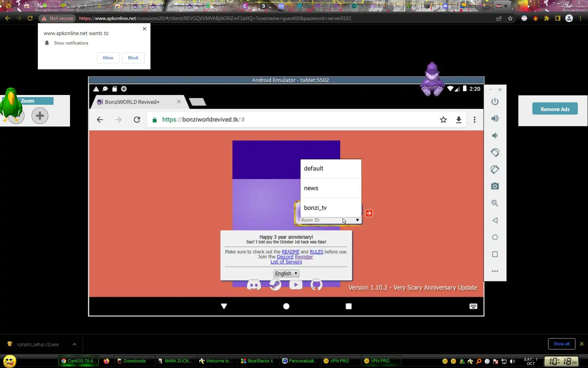Click the Remove Ads button
Screen dimensions: 588x368
pos(555,109)
